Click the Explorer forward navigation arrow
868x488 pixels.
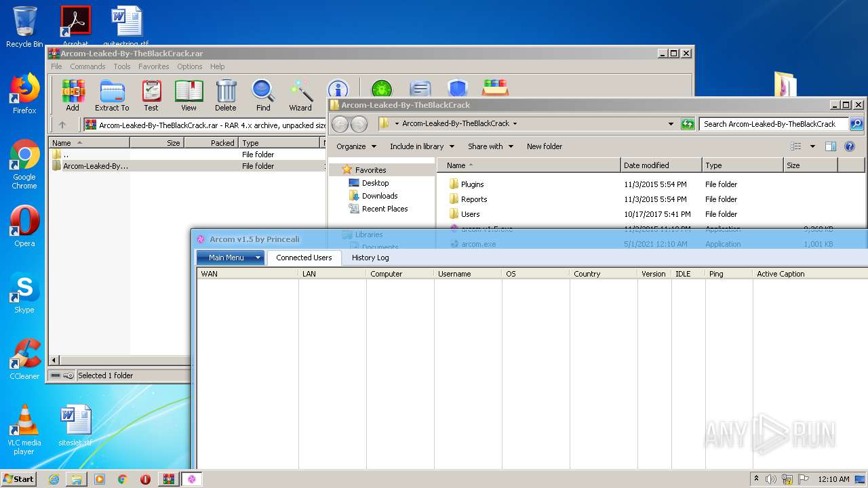pos(359,124)
